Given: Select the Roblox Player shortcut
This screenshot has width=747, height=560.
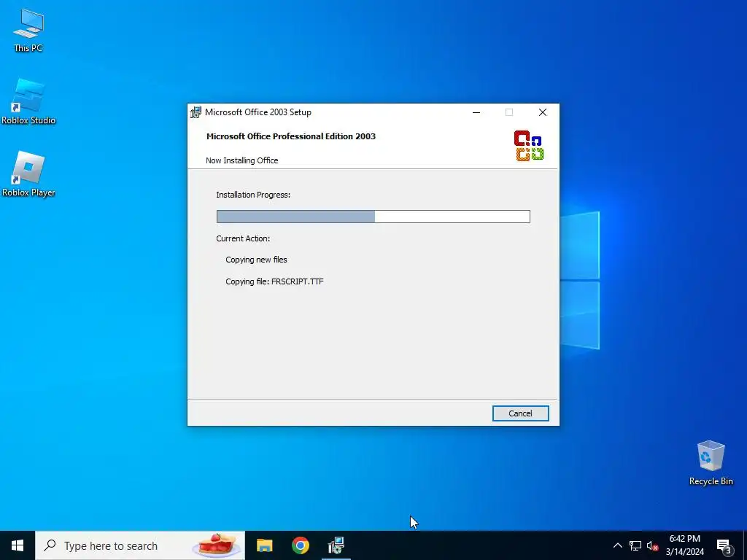Looking at the screenshot, I should (28, 174).
